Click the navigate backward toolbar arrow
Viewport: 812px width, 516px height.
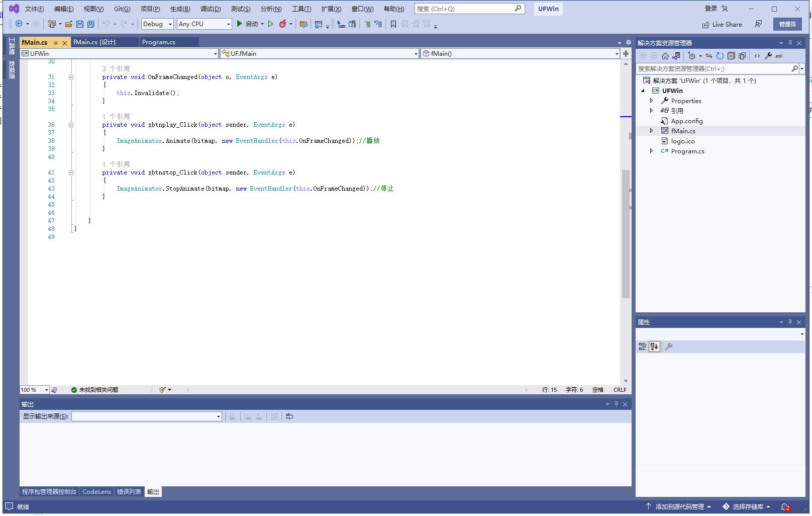click(x=19, y=24)
